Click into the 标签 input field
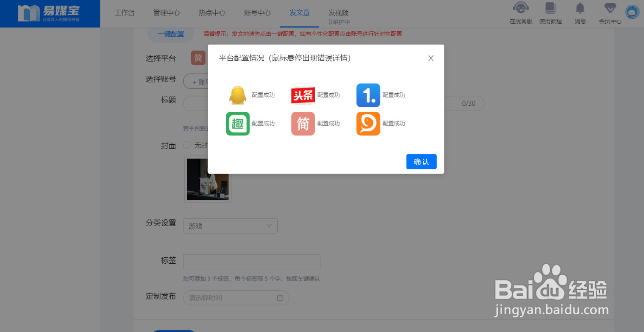This screenshot has height=332, width=644. [x=252, y=262]
